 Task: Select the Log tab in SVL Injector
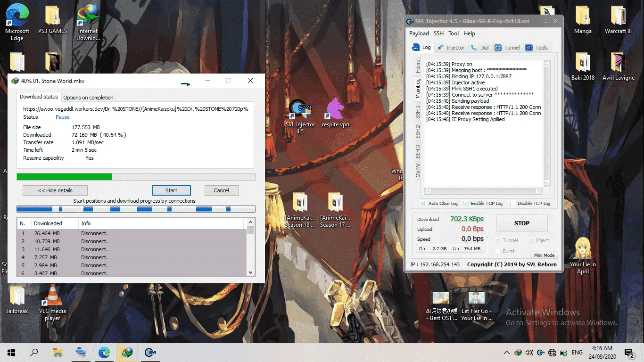(422, 47)
